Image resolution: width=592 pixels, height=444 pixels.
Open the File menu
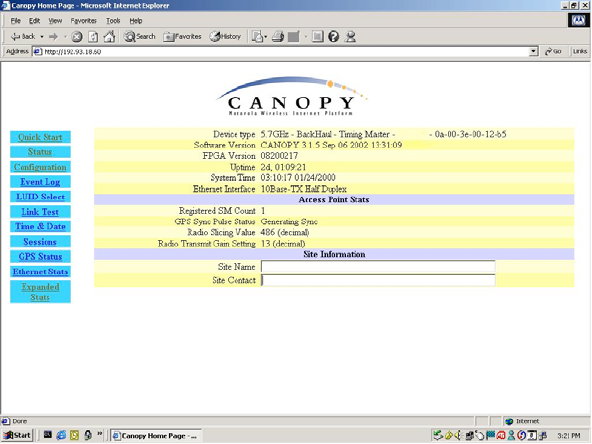pyautogui.click(x=15, y=21)
